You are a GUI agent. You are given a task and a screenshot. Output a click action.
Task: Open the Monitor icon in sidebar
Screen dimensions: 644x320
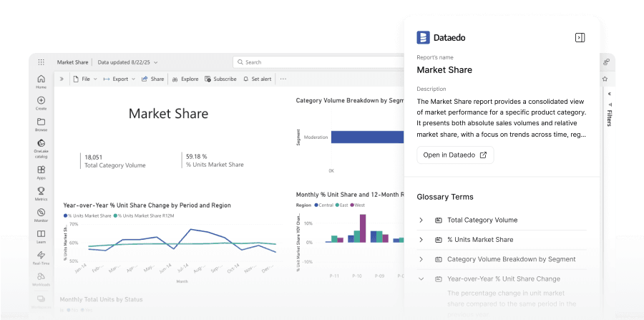pos(41,213)
